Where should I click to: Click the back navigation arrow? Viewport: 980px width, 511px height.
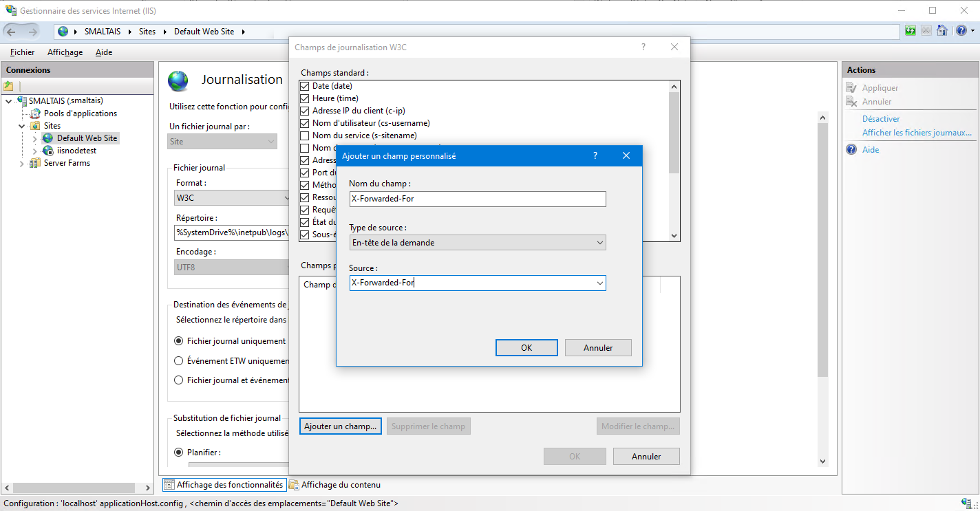click(11, 32)
